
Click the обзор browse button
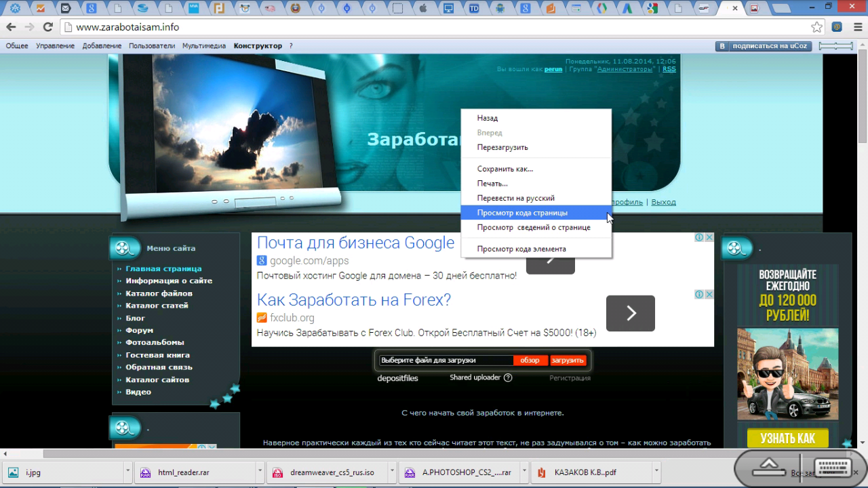tap(530, 361)
